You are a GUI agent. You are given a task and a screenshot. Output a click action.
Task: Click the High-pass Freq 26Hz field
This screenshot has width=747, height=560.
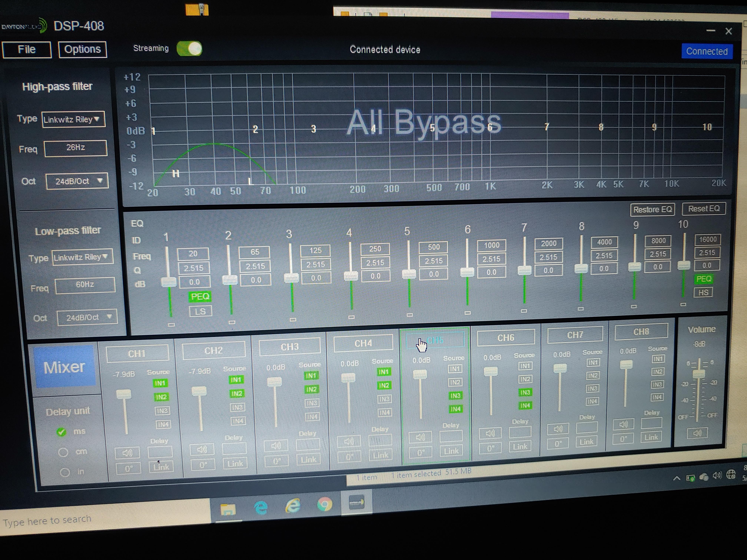[x=76, y=148]
